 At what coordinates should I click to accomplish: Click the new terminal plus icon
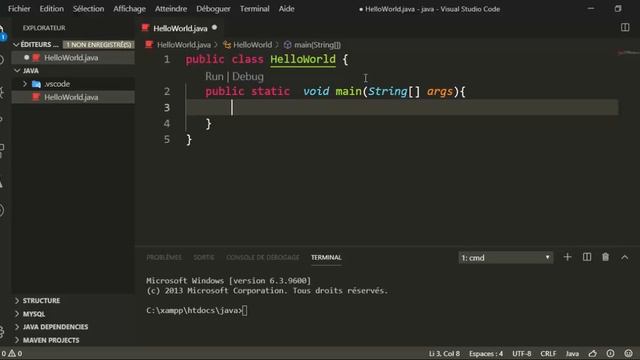[567, 257]
